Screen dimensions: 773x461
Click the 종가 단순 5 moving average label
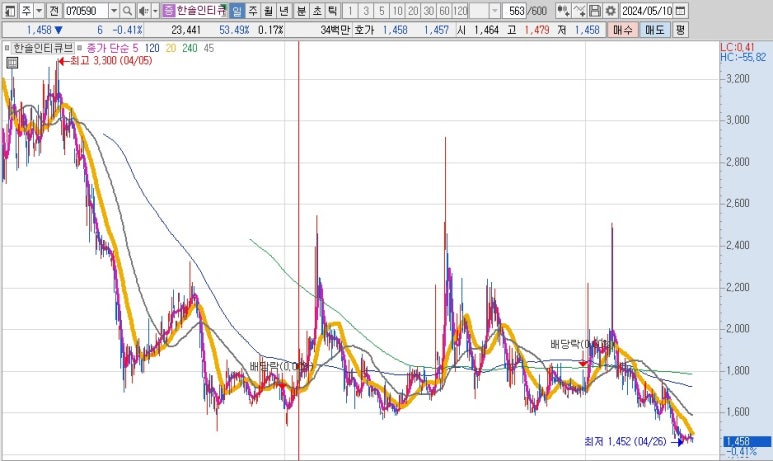coord(112,48)
